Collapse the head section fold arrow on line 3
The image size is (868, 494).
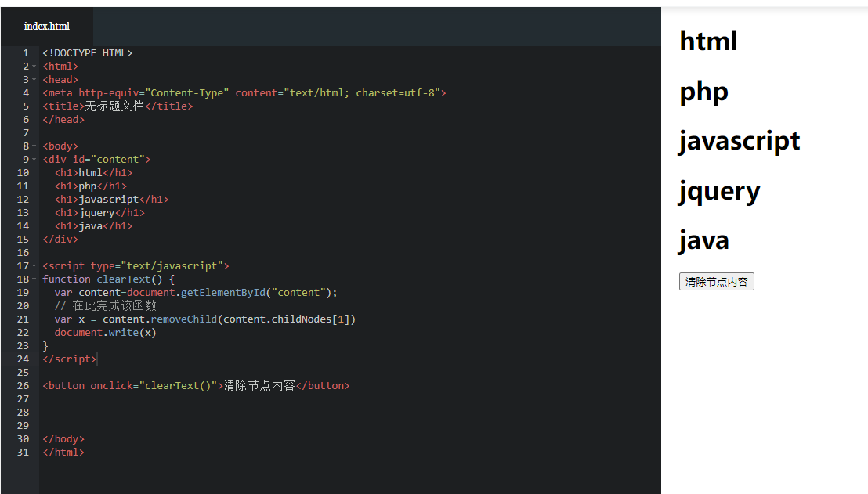34,80
